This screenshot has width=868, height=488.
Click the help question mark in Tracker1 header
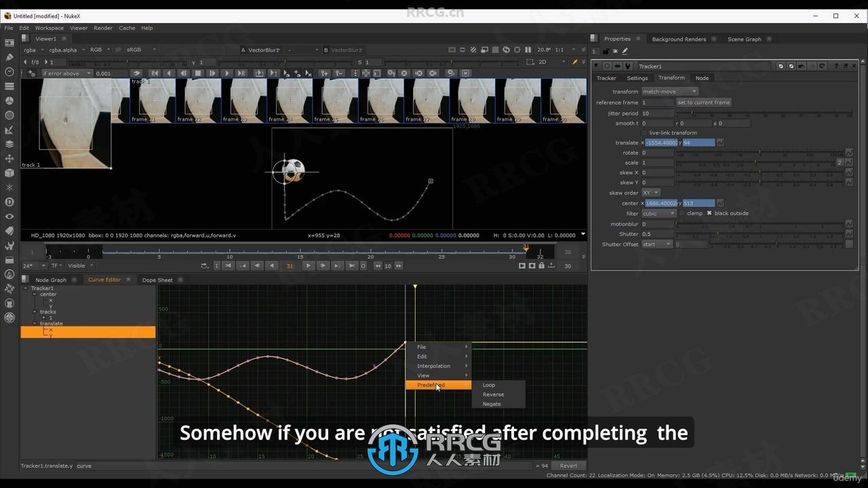[x=836, y=66]
